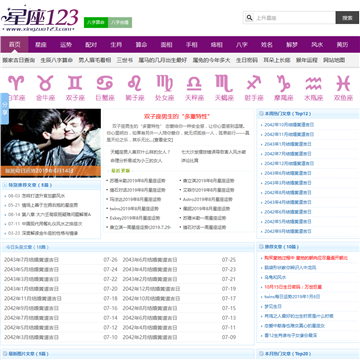Open 三世书 sub-nav link

(125, 60)
